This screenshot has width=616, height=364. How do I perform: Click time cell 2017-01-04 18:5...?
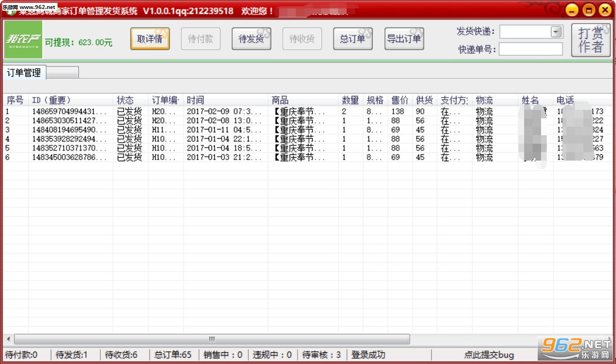tap(224, 148)
